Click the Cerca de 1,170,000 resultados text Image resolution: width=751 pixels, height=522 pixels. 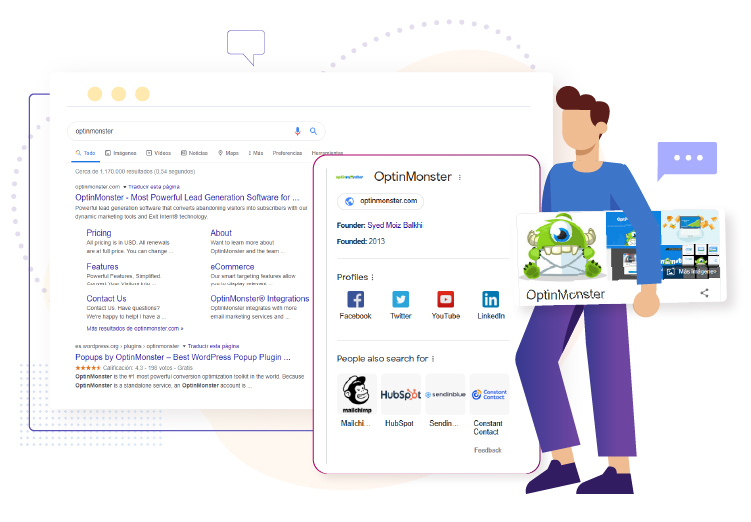pos(135,171)
